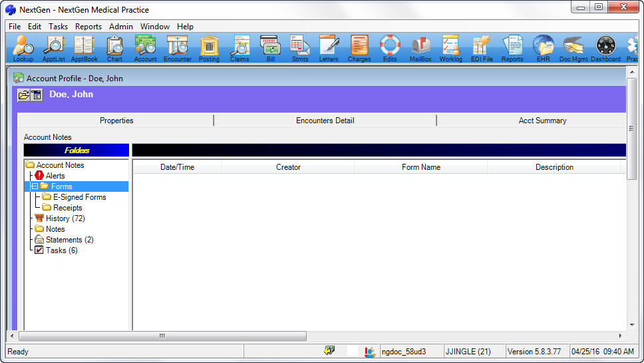Click the notes-list icon beside Doe, John
Viewport: 644px width, 363px height.
click(x=37, y=95)
